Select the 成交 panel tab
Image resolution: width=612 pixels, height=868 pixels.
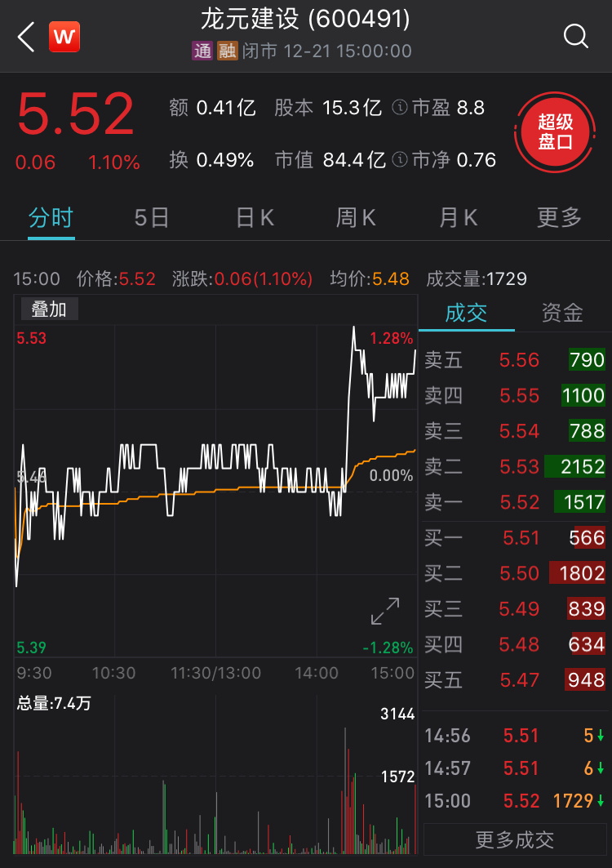pyautogui.click(x=467, y=314)
